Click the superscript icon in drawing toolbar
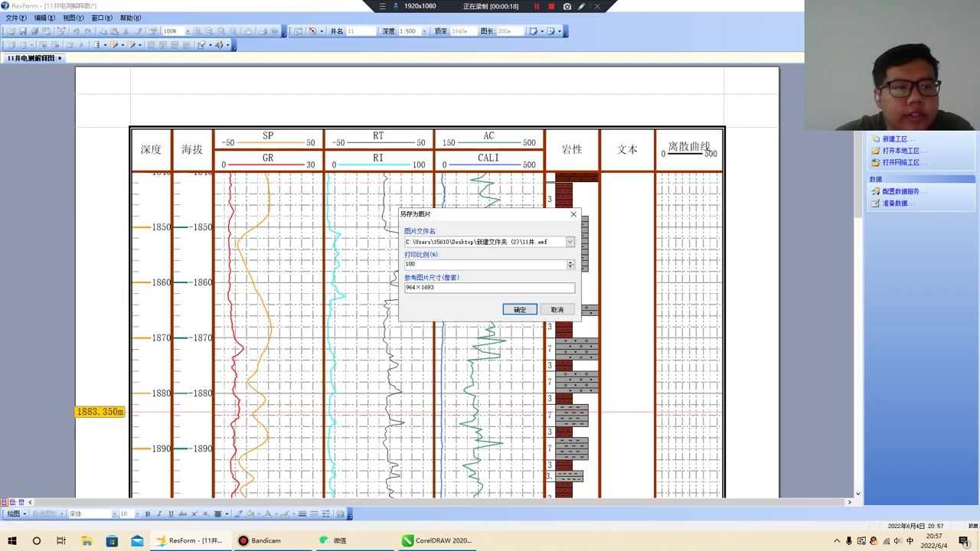 coord(194,514)
